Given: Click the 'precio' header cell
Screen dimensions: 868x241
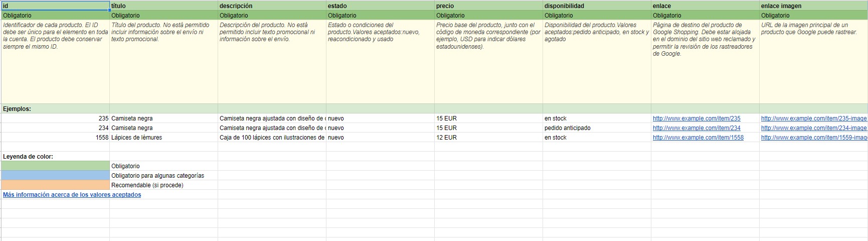Looking at the screenshot, I should [488, 6].
